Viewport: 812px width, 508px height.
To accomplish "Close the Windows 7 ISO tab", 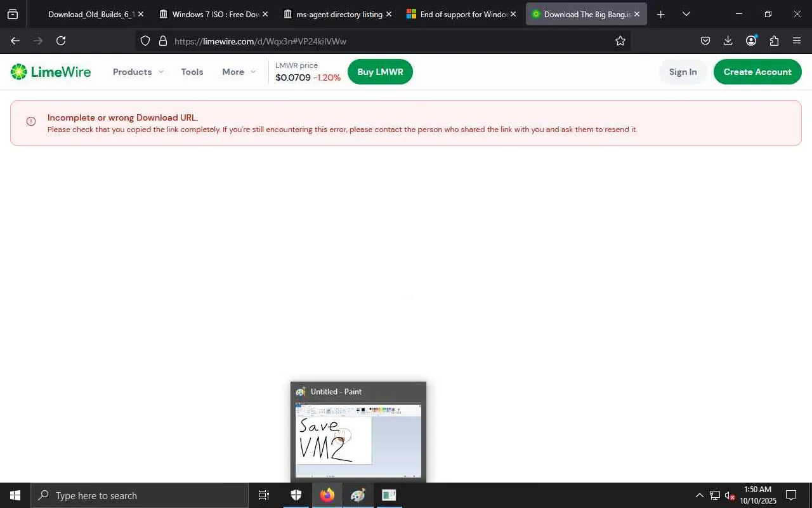I will pyautogui.click(x=265, y=14).
